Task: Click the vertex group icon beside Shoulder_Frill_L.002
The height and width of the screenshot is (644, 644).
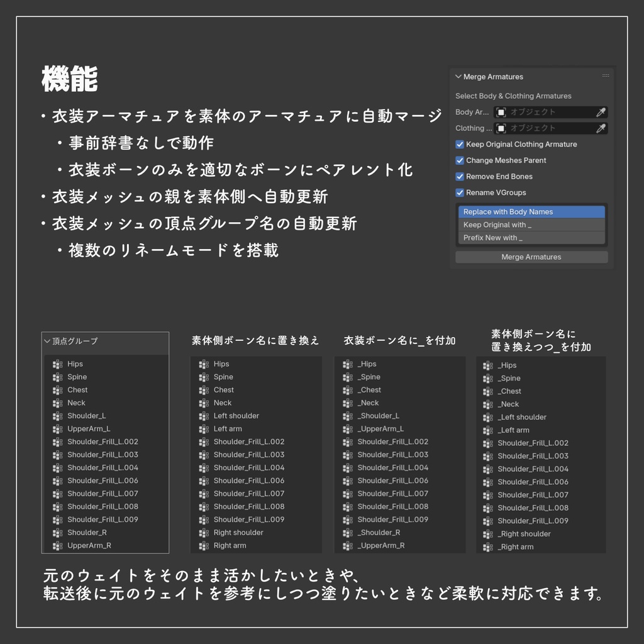Action: pos(59,441)
